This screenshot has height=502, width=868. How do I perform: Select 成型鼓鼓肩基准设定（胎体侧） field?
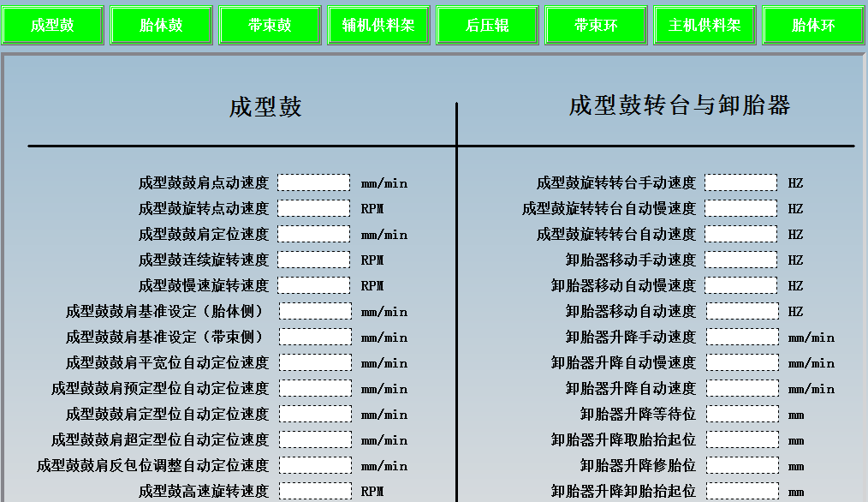[314, 311]
